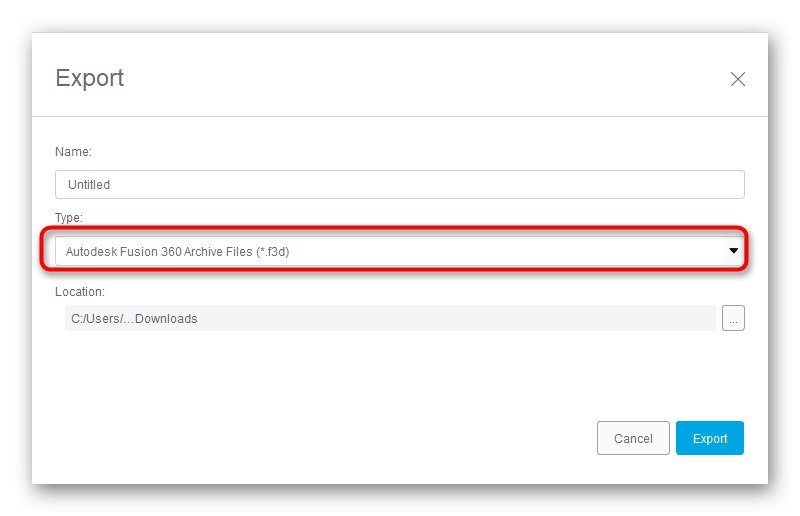Image resolution: width=800 pixels, height=516 pixels.
Task: Abort exporting by clicking Cancel
Action: [633, 438]
